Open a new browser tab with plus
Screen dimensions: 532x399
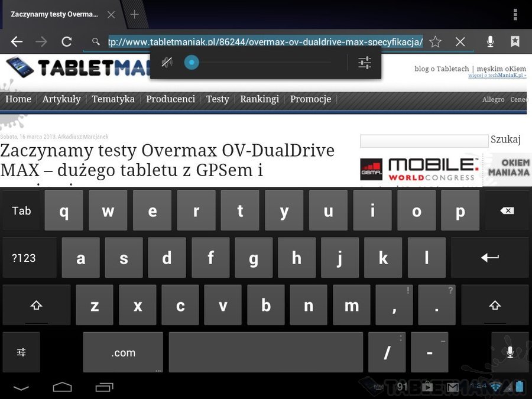click(x=134, y=14)
